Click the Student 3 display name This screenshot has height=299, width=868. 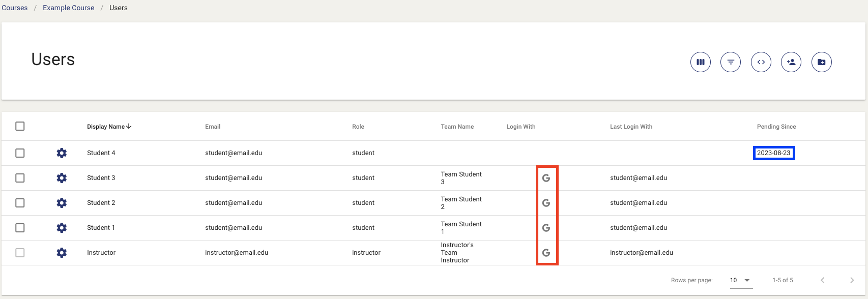click(101, 178)
